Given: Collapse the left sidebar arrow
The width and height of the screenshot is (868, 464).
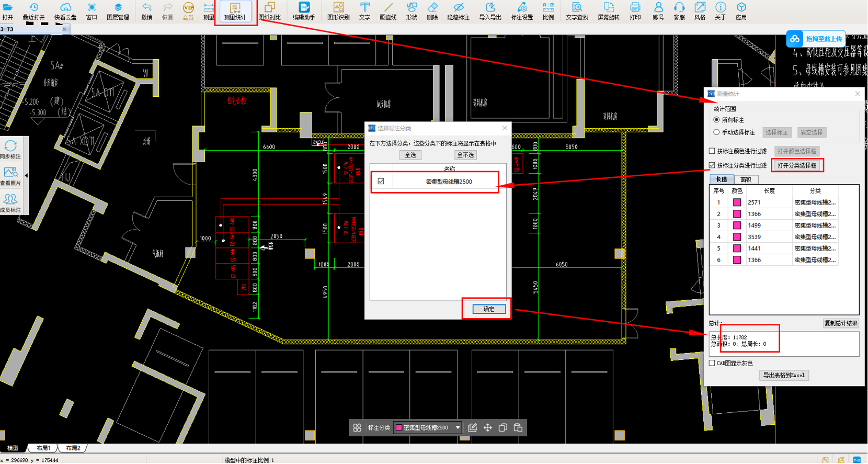Looking at the screenshot, I should 26,176.
